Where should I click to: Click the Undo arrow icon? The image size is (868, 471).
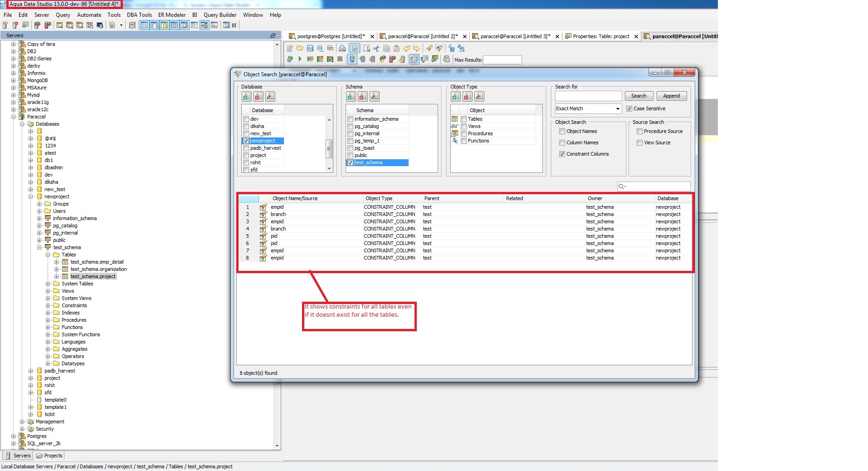[x=407, y=48]
